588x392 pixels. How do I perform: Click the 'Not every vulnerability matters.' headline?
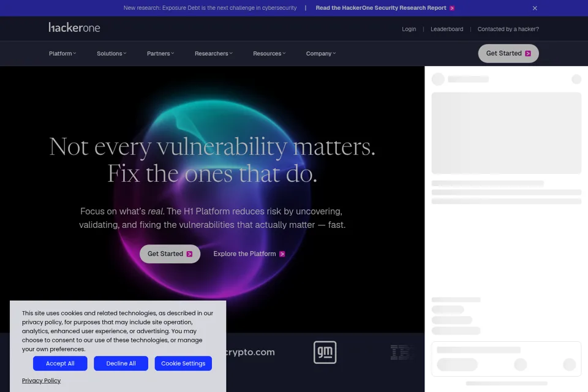pyautogui.click(x=213, y=146)
